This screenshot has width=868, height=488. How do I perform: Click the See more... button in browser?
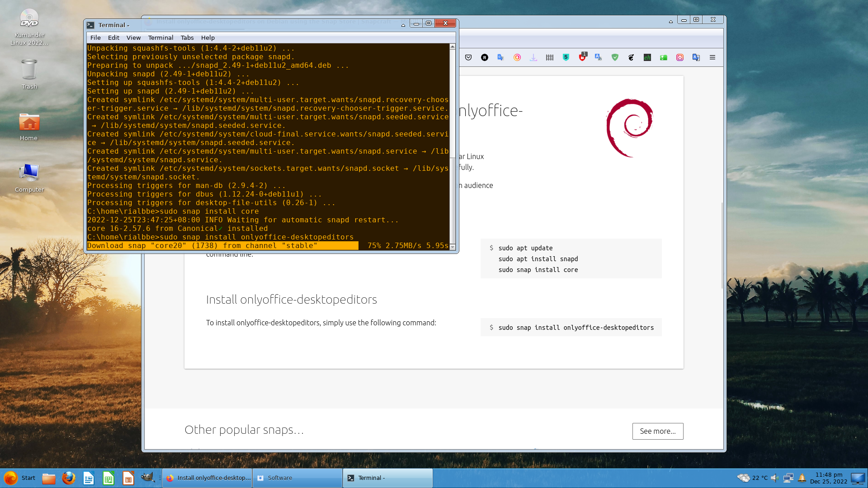(x=658, y=431)
